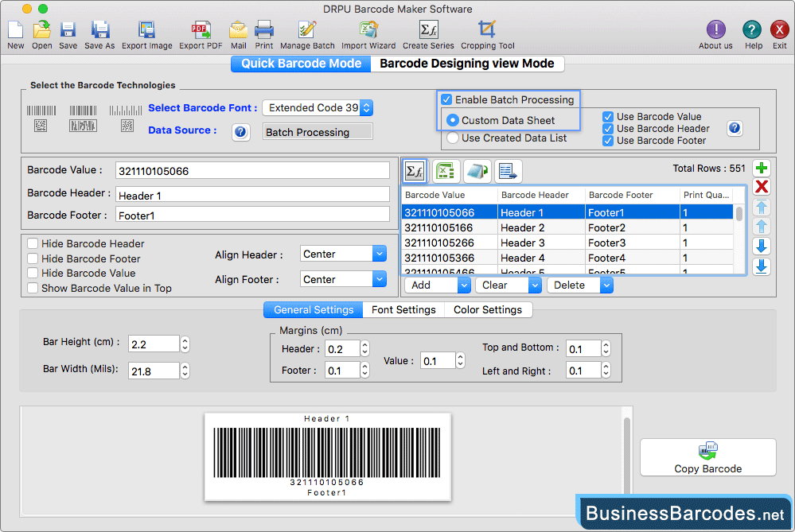Expand the Delete dropdown
Image resolution: width=795 pixels, height=532 pixels.
point(606,285)
